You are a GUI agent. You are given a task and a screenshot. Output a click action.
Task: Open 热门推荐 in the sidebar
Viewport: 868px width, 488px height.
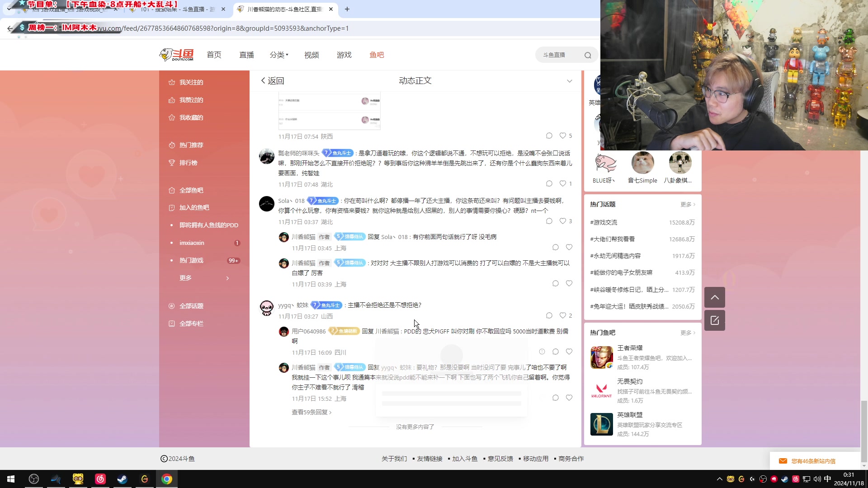tap(191, 145)
